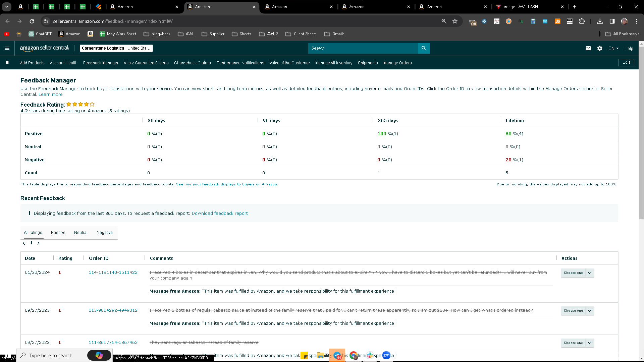Click the feedback star rating display
The height and width of the screenshot is (362, 644).
(x=80, y=105)
